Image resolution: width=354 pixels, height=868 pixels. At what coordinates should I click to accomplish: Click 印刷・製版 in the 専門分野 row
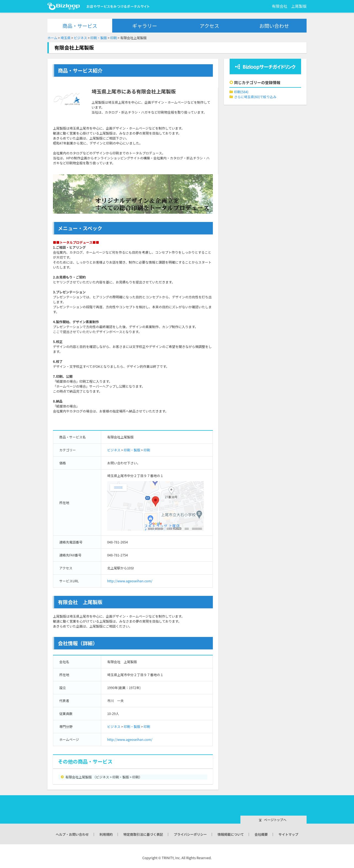point(132,727)
